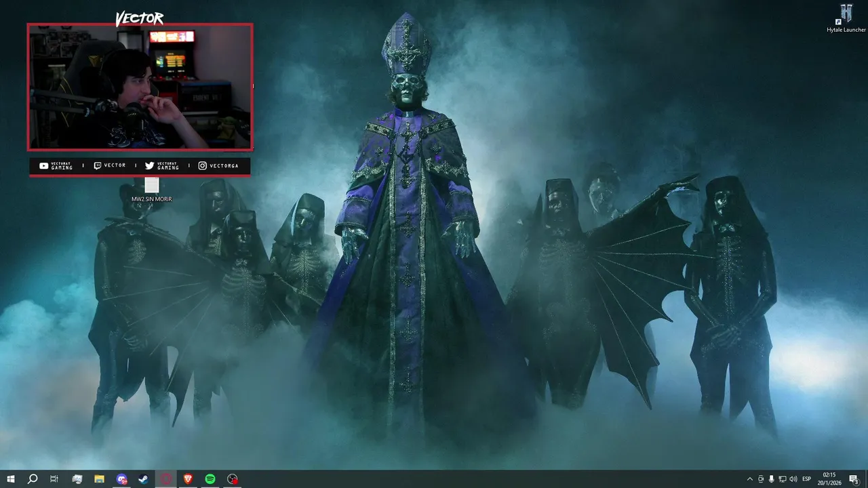
Task: Switch the ESP input language indicator
Action: tap(807, 479)
